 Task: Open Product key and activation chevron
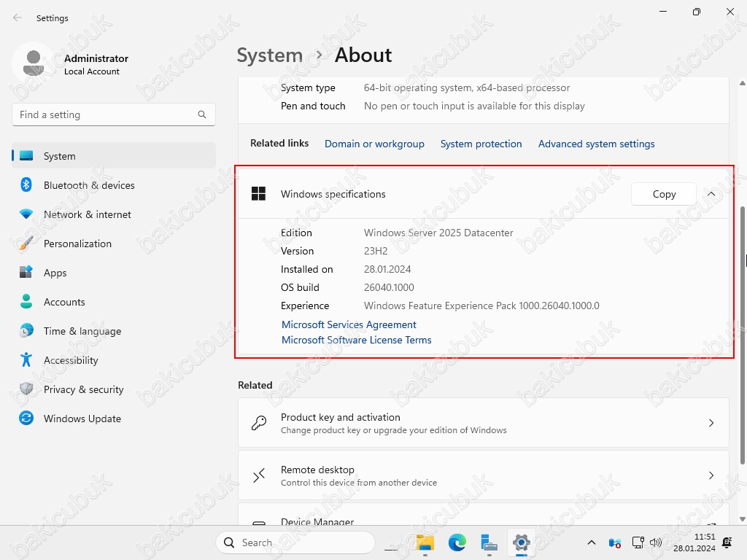711,423
